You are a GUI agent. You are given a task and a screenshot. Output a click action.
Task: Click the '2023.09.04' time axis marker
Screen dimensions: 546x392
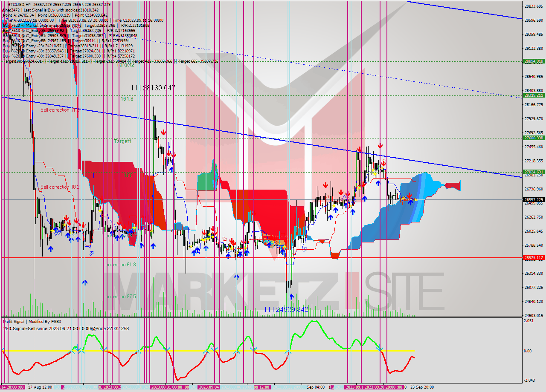point(209,387)
